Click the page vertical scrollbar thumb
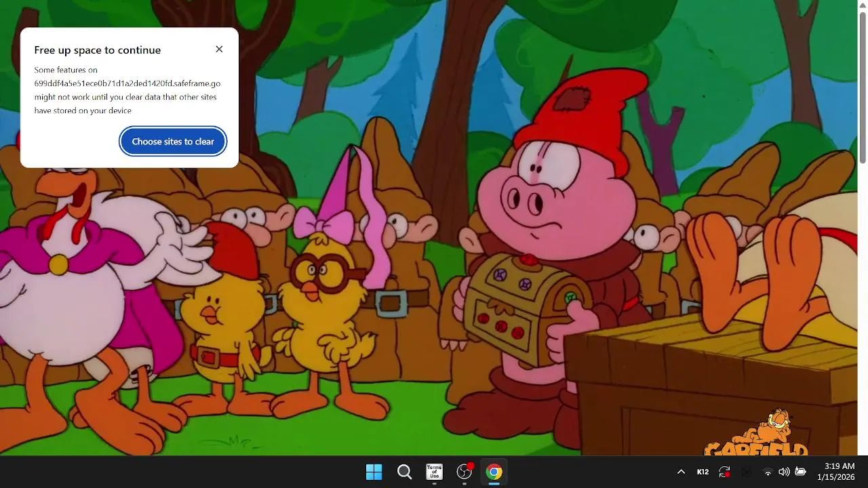This screenshot has height=488, width=868. coord(863,86)
